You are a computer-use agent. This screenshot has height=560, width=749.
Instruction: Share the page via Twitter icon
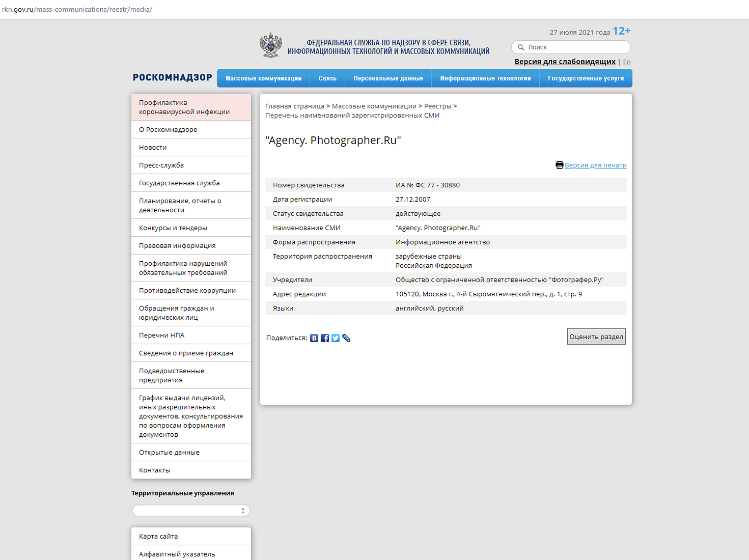(x=336, y=338)
